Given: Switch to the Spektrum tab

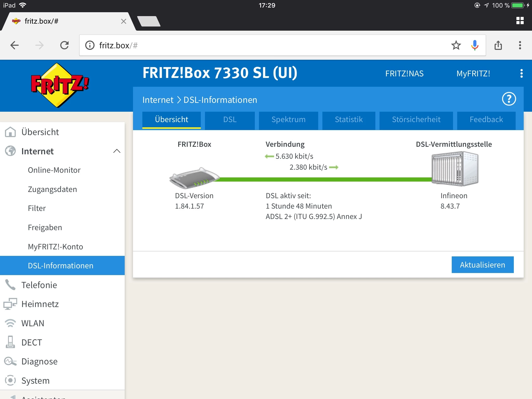Looking at the screenshot, I should click(288, 120).
